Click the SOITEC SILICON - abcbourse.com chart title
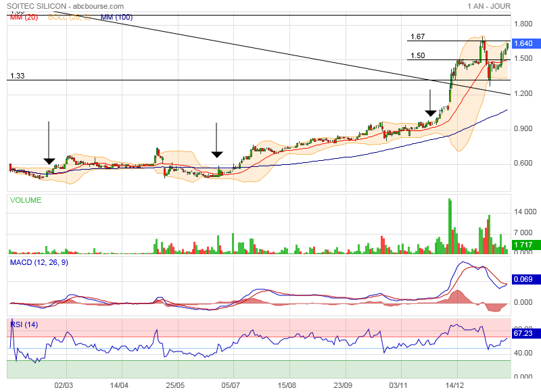 [65, 6]
